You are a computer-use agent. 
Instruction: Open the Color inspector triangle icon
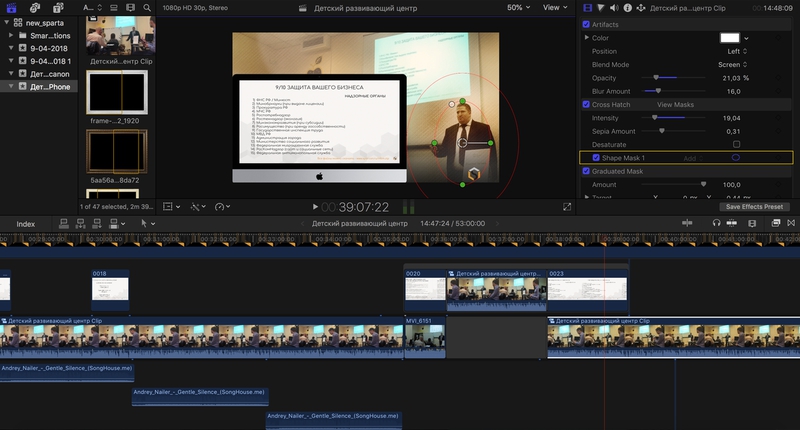pos(601,8)
